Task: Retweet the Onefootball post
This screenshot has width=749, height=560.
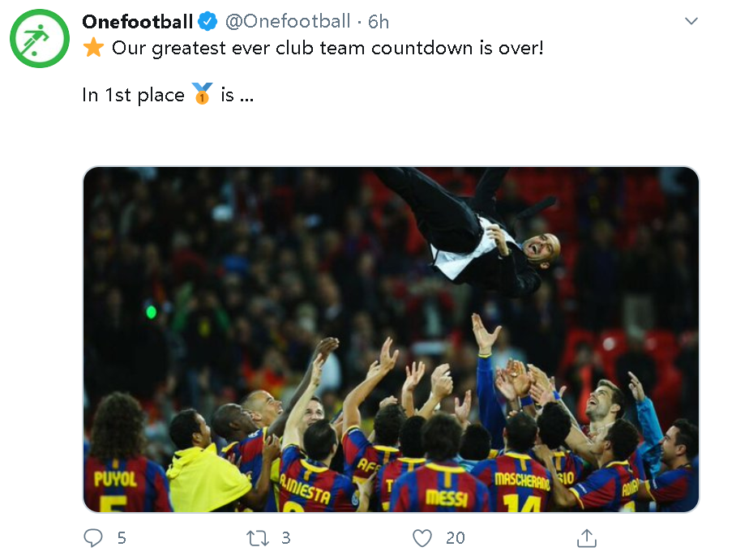Action: click(x=256, y=537)
